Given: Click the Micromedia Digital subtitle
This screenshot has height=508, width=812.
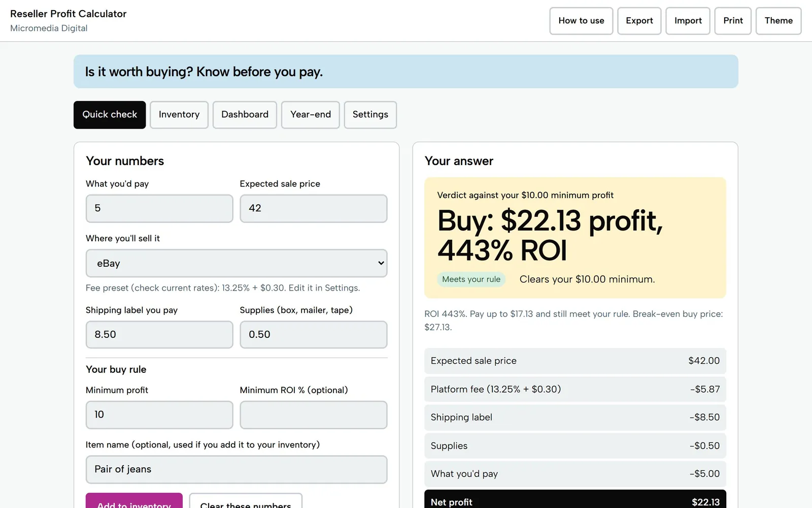Looking at the screenshot, I should point(49,28).
